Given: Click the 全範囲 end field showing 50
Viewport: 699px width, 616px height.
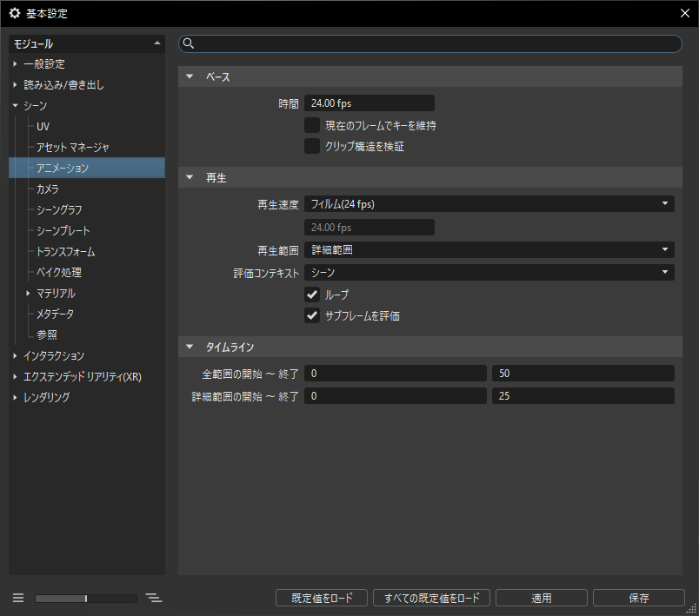Looking at the screenshot, I should 583,374.
